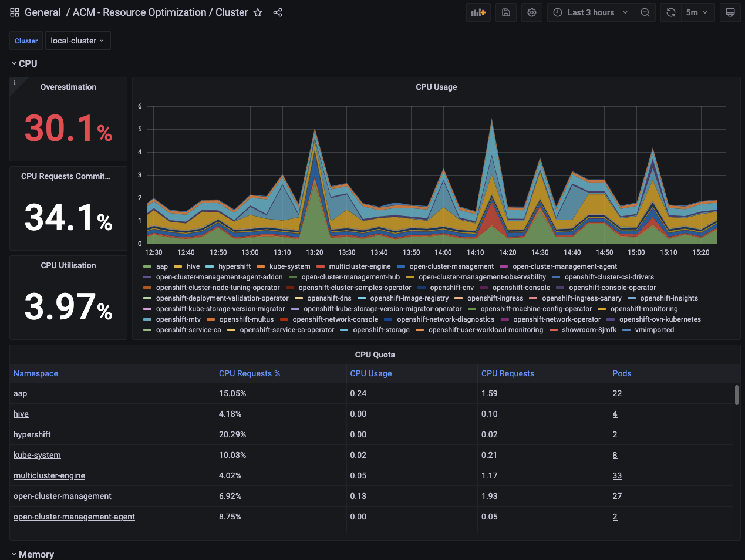The height and width of the screenshot is (560, 745).
Task: Sort table by CPU Usage column
Action: (x=371, y=373)
